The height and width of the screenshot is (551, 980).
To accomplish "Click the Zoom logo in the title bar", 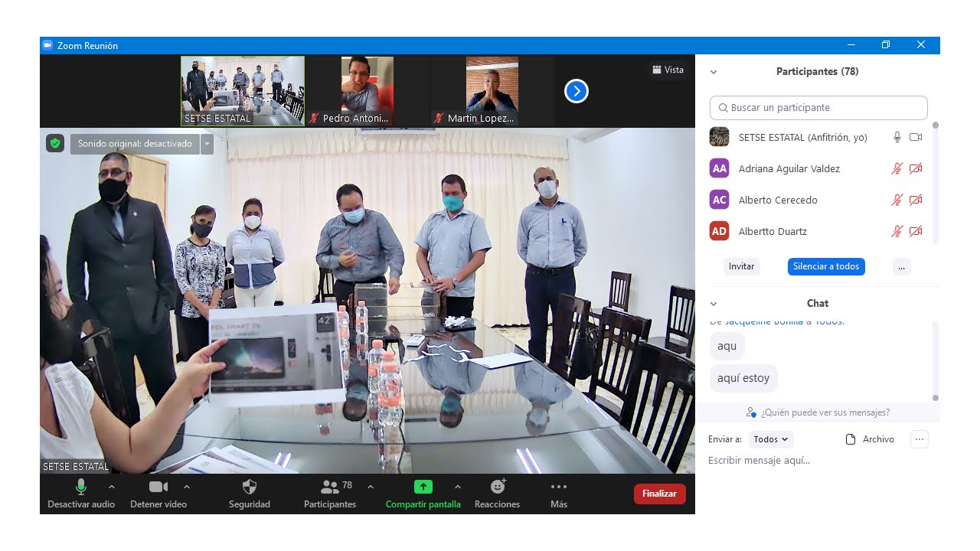I will [x=47, y=45].
